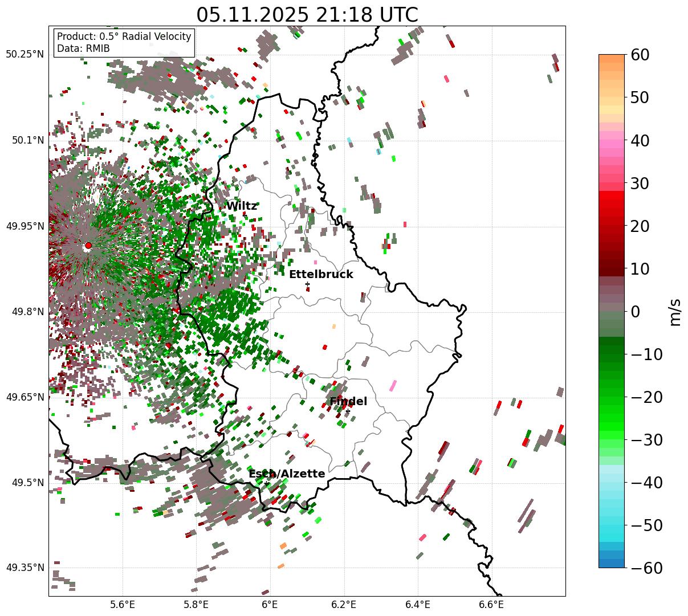The image size is (688, 616).
Task: Click the colorbar −30 tick label
Action: [x=646, y=439]
